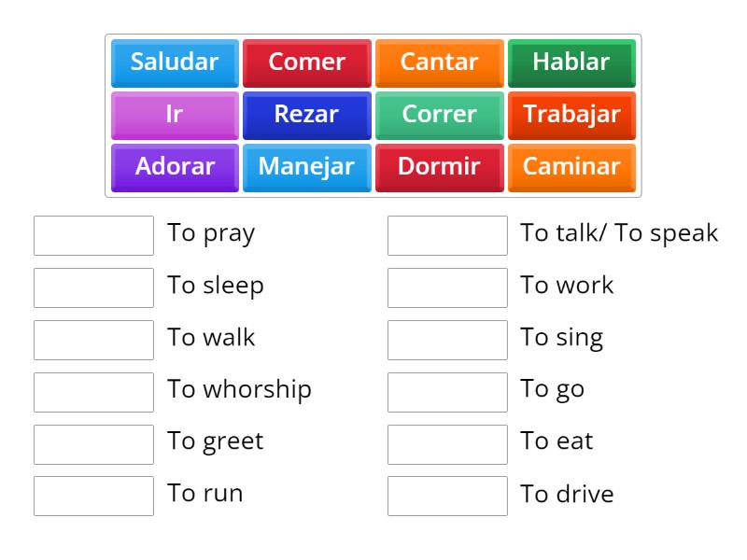Click the purple Adorar tile
Screen dimensions: 747x560
175,167
